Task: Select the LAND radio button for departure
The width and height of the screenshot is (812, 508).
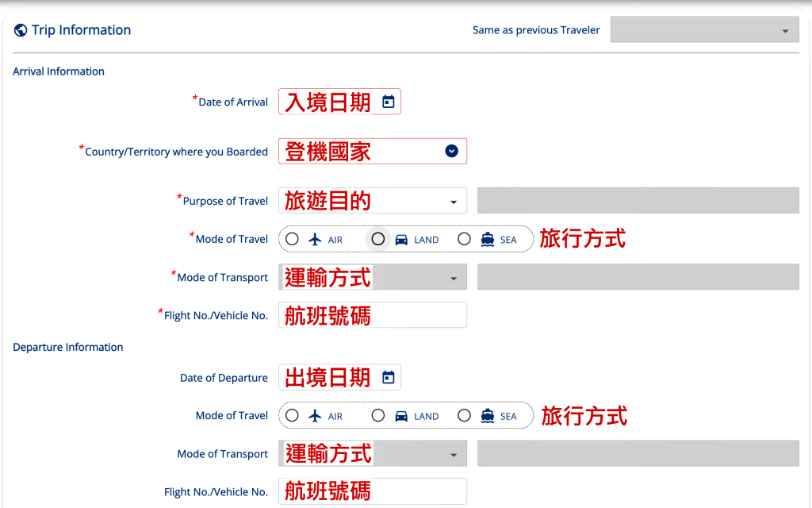Action: tap(378, 415)
